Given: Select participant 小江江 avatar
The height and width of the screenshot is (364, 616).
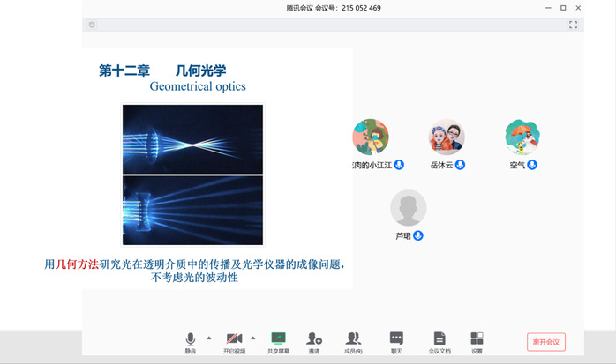Looking at the screenshot, I should click(371, 137).
